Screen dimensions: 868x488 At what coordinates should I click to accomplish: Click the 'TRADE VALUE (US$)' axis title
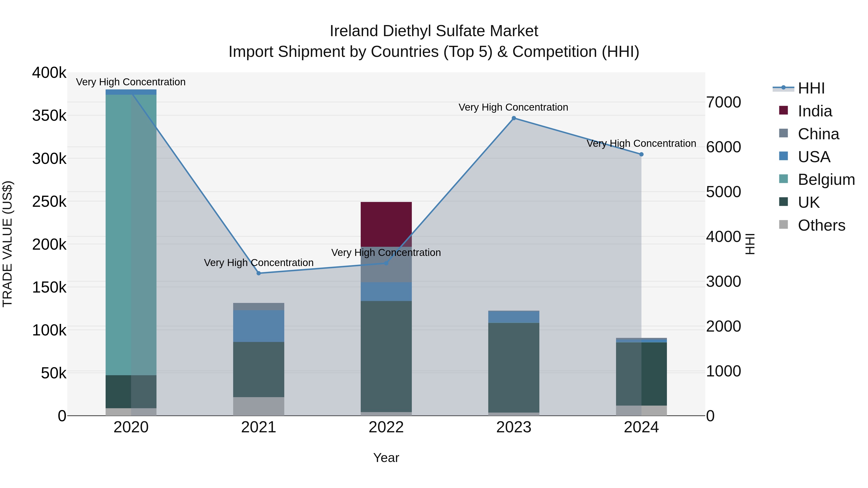pyautogui.click(x=7, y=244)
